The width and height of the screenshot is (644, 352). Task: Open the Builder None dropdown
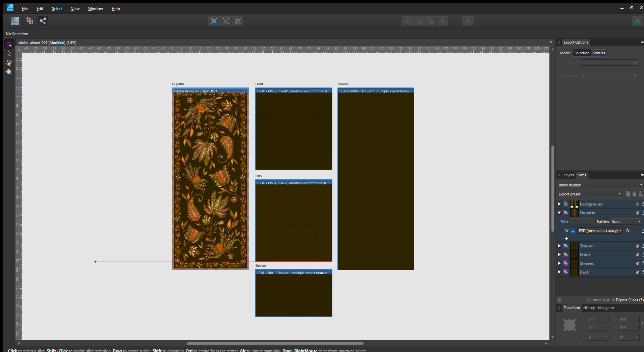point(626,222)
